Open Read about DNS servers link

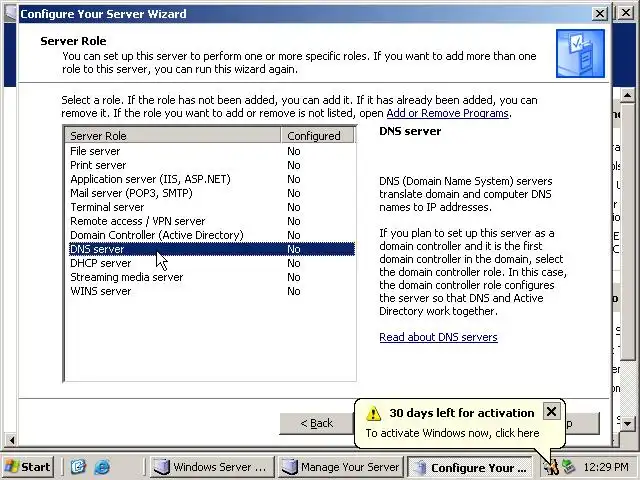(438, 337)
